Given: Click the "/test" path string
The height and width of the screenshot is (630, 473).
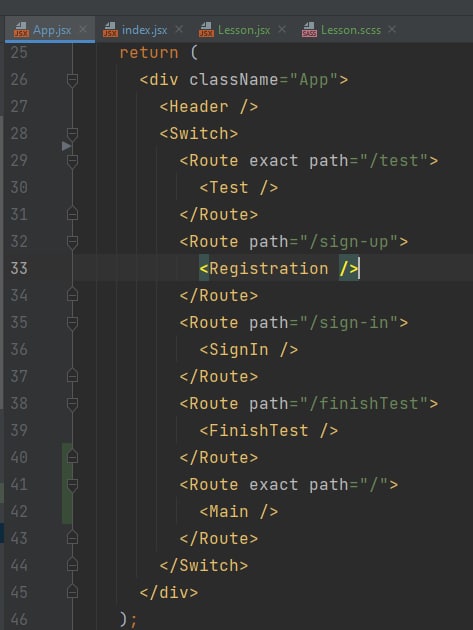Looking at the screenshot, I should pyautogui.click(x=393, y=161).
